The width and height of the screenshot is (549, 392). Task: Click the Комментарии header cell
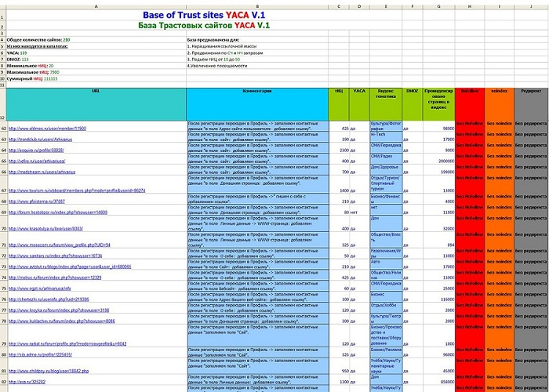tap(257, 104)
